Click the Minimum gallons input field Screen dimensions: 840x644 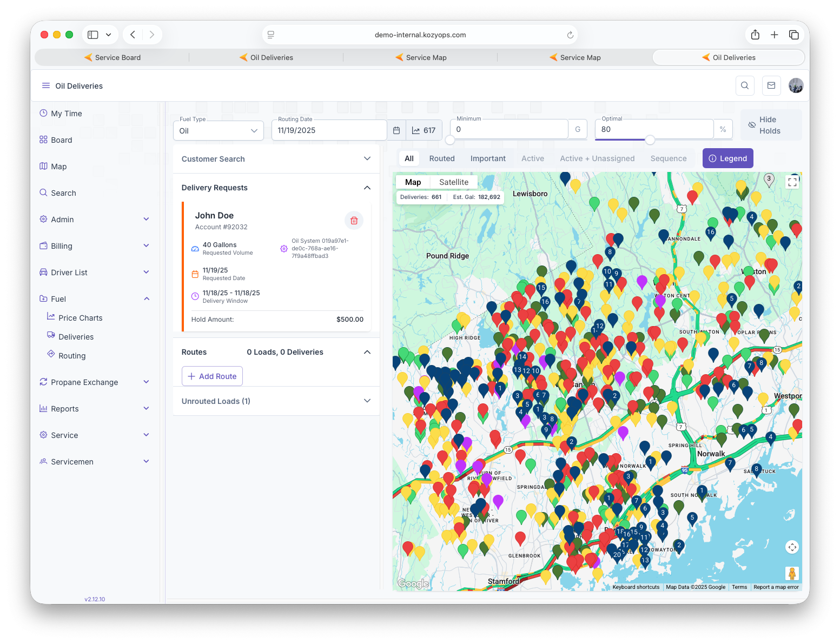pos(510,130)
